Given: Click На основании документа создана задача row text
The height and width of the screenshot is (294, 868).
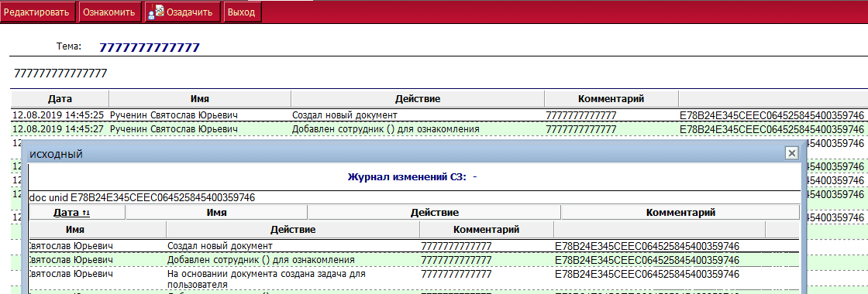Looking at the screenshot, I should click(x=267, y=279).
